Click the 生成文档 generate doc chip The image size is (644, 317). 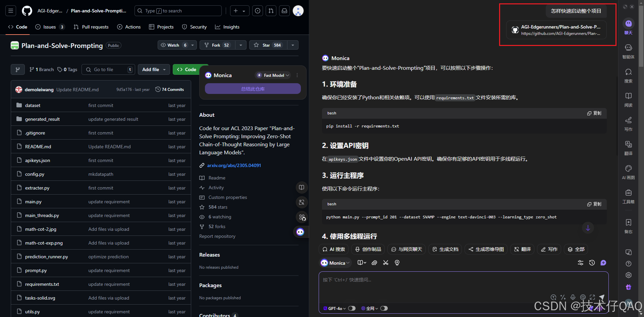(445, 249)
